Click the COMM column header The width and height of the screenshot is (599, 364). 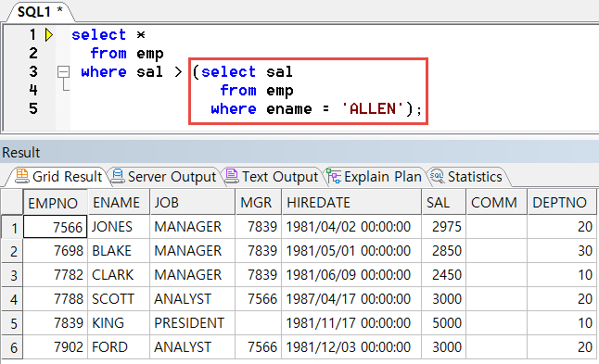coord(497,203)
